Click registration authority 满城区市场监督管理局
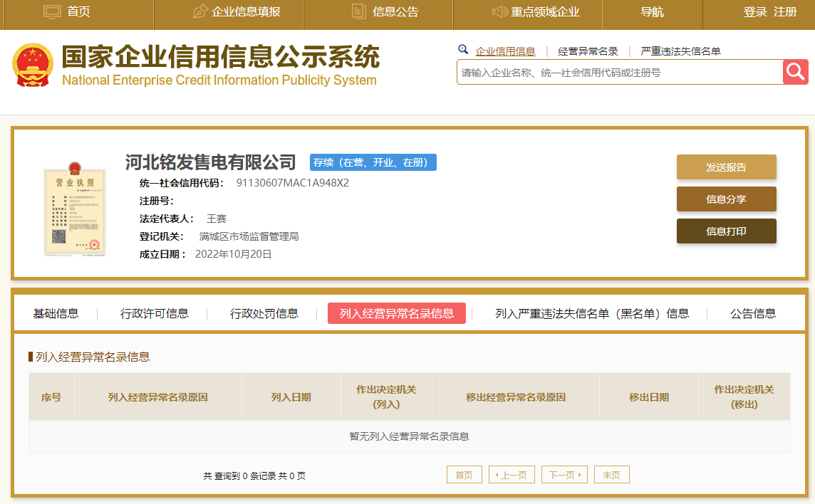The width and height of the screenshot is (815, 504). click(x=249, y=236)
